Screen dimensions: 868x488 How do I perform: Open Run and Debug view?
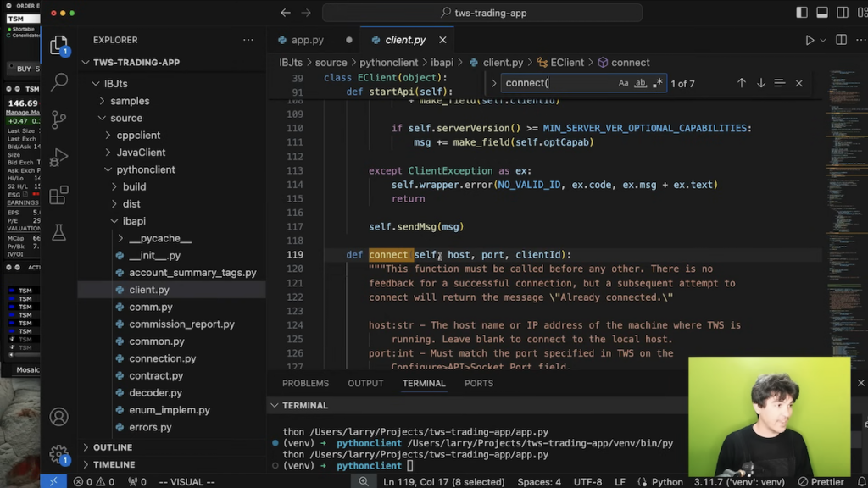tap(59, 158)
